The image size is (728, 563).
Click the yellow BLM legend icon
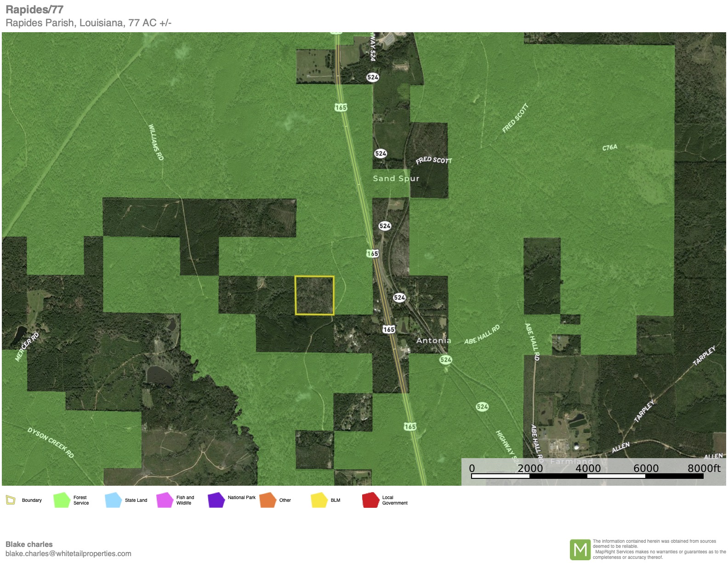point(318,500)
